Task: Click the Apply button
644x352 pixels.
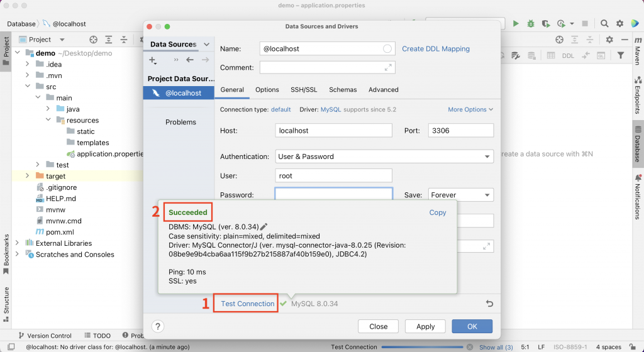Action: coord(425,327)
